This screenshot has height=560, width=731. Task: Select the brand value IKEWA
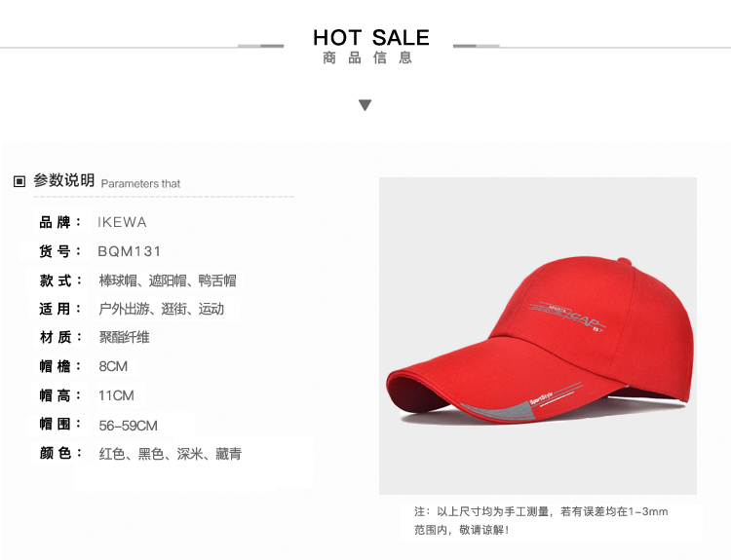click(x=122, y=222)
